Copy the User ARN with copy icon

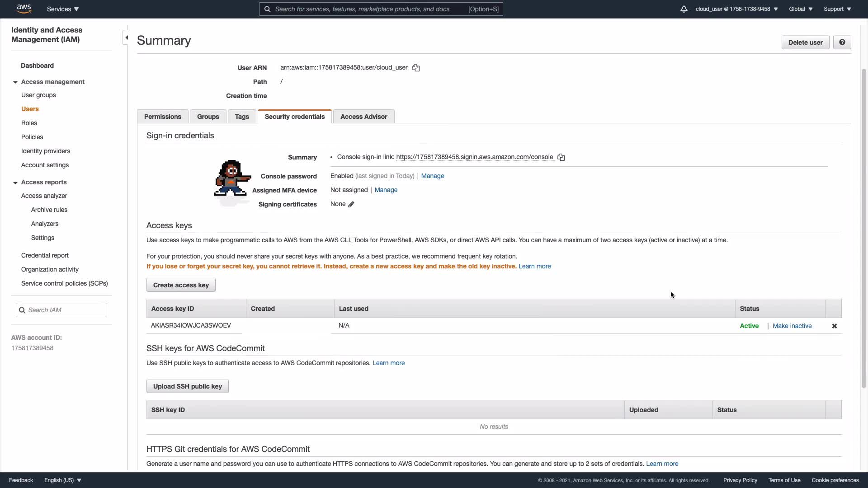pos(416,68)
